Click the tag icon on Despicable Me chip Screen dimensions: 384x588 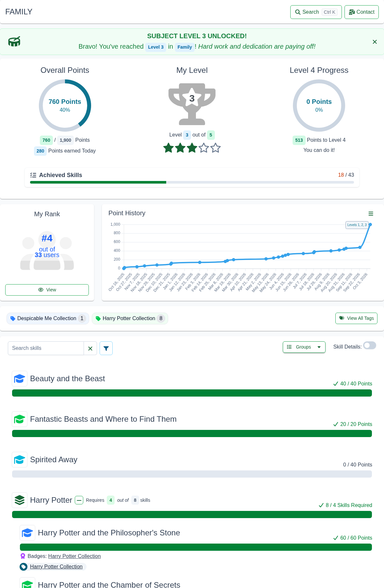point(13,318)
